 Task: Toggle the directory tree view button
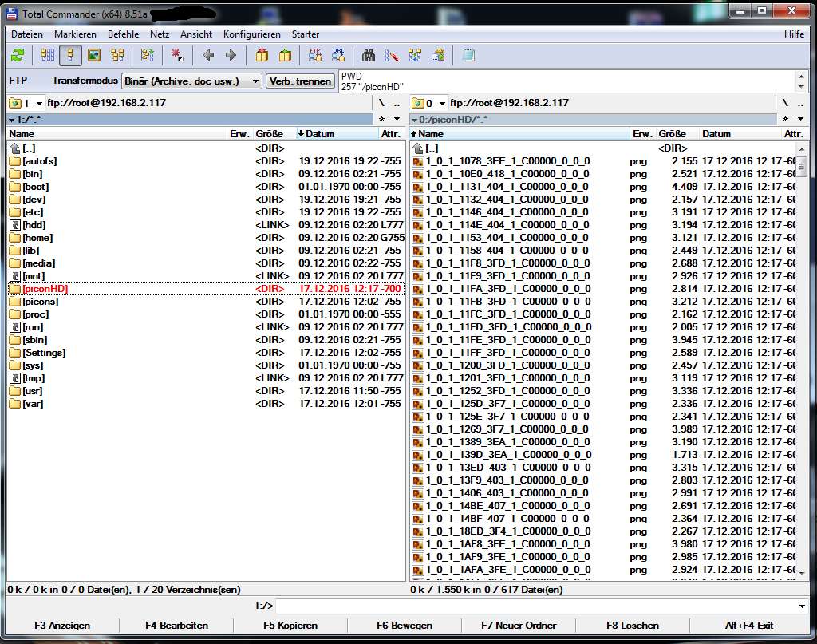pyautogui.click(x=117, y=55)
